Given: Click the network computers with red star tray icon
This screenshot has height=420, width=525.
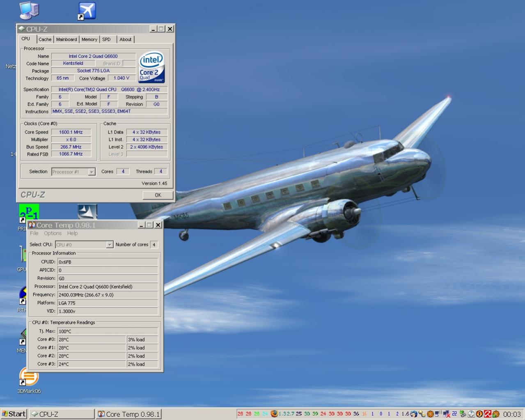Looking at the screenshot, I should (447, 414).
